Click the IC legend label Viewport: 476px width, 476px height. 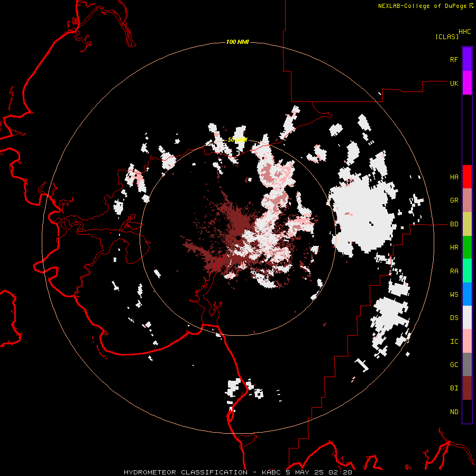coord(454,342)
